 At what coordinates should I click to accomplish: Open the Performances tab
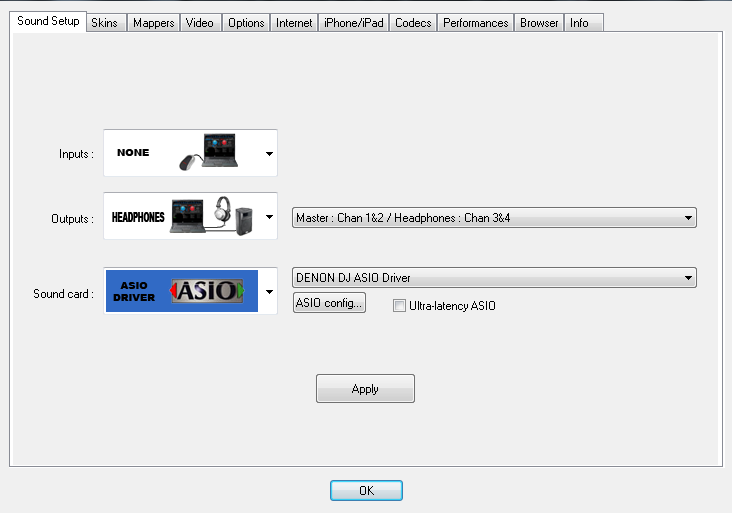coord(476,23)
